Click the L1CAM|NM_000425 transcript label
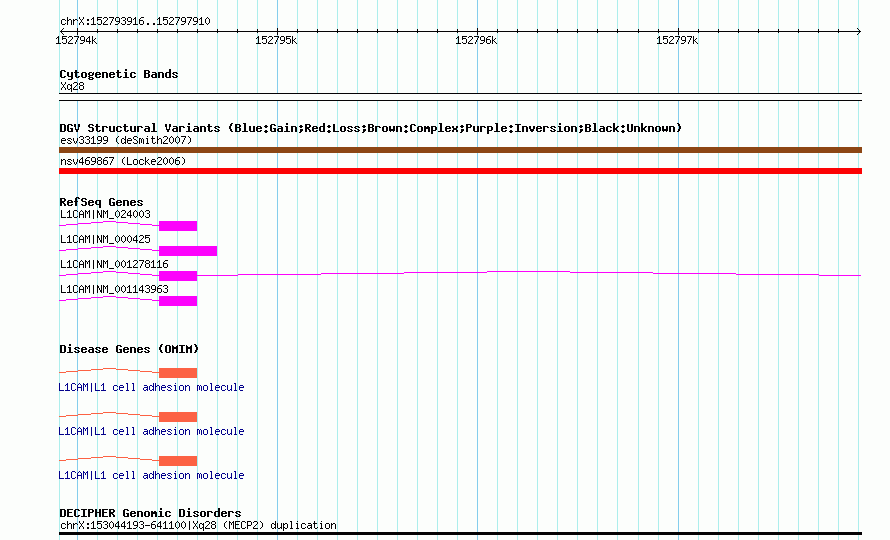Viewport: 890px width, 540px height. click(106, 240)
